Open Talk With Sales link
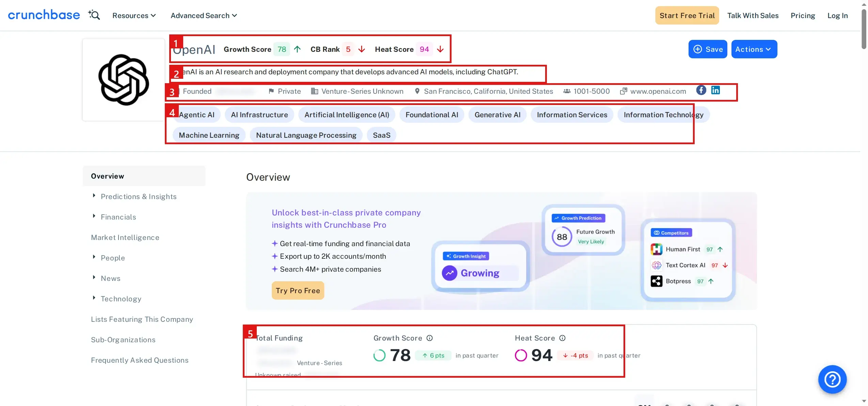Viewport: 868px width, 406px height. point(753,16)
